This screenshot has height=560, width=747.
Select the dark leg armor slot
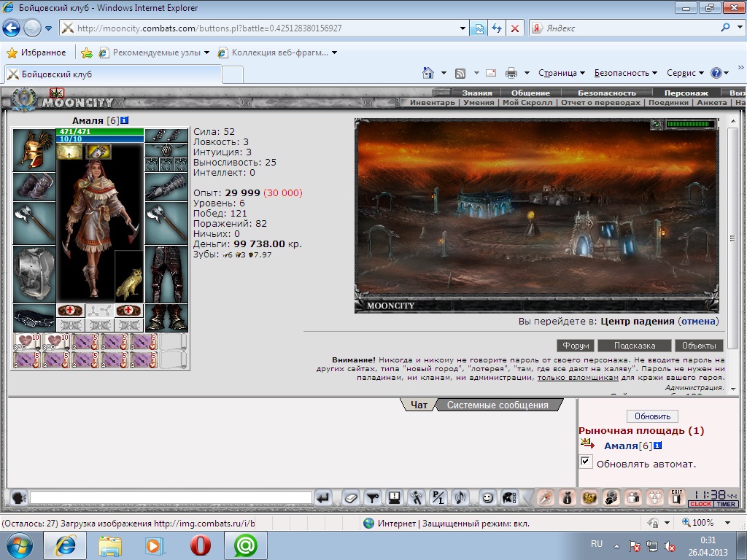[x=166, y=274]
